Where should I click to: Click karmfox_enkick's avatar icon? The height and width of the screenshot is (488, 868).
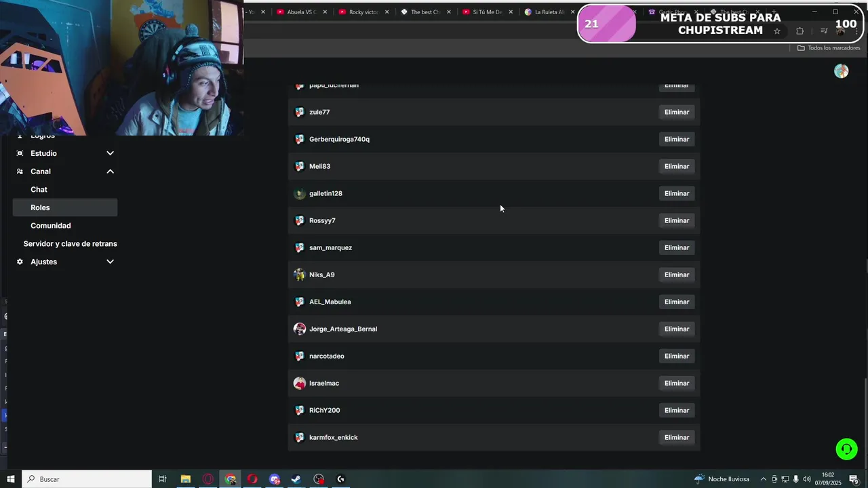pyautogui.click(x=300, y=437)
